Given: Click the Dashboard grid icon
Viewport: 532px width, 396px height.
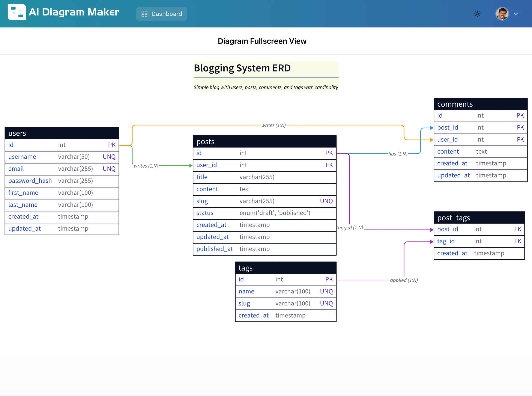Looking at the screenshot, I should pos(144,14).
